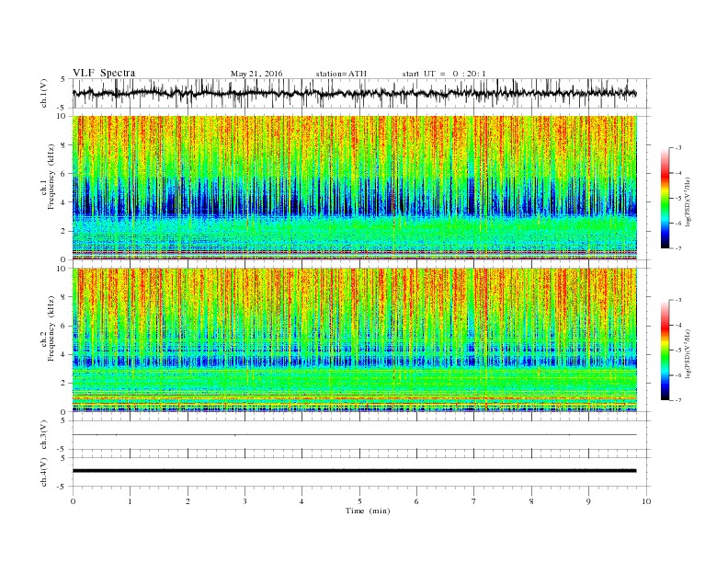Click the ch.2 colorbar "log(PSD)(V²/Hz)" label
This screenshot has width=728, height=563.
(x=688, y=353)
